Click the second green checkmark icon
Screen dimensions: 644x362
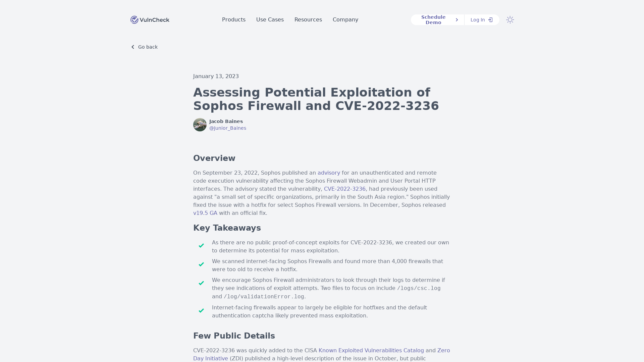pyautogui.click(x=201, y=264)
